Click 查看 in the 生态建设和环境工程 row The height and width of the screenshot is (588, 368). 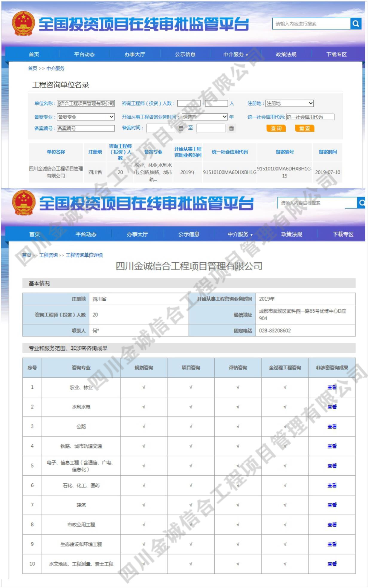(x=332, y=544)
